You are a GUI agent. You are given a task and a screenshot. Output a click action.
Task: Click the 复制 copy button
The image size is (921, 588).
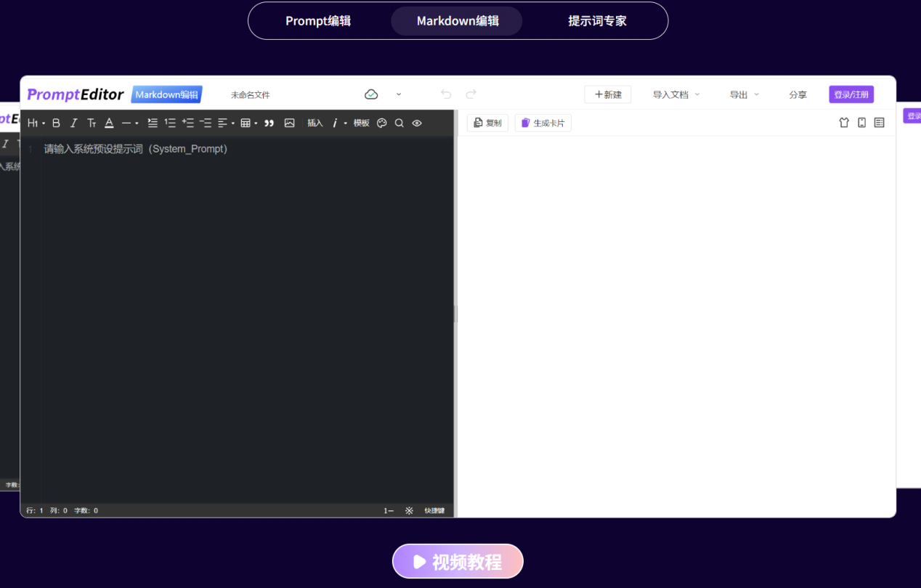click(x=487, y=123)
